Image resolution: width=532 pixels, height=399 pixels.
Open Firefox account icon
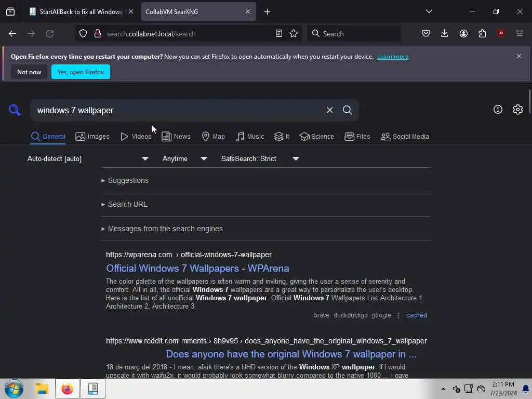463,33
